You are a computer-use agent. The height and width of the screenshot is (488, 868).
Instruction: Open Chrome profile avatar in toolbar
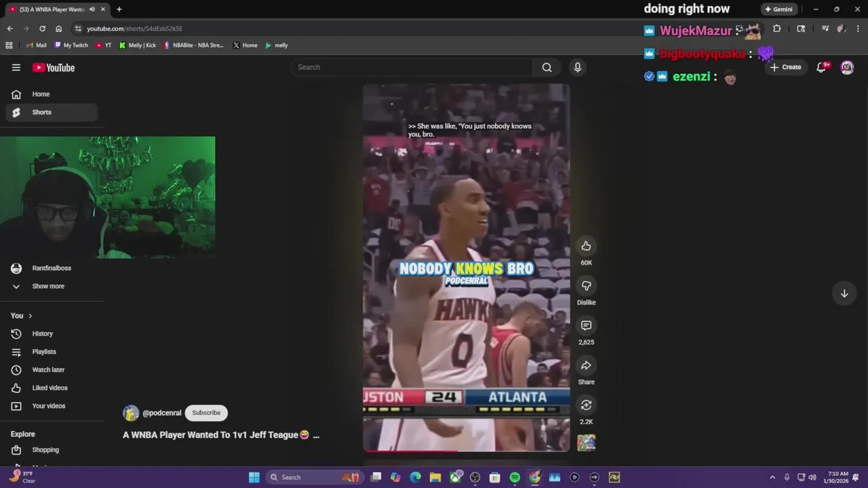pyautogui.click(x=841, y=28)
